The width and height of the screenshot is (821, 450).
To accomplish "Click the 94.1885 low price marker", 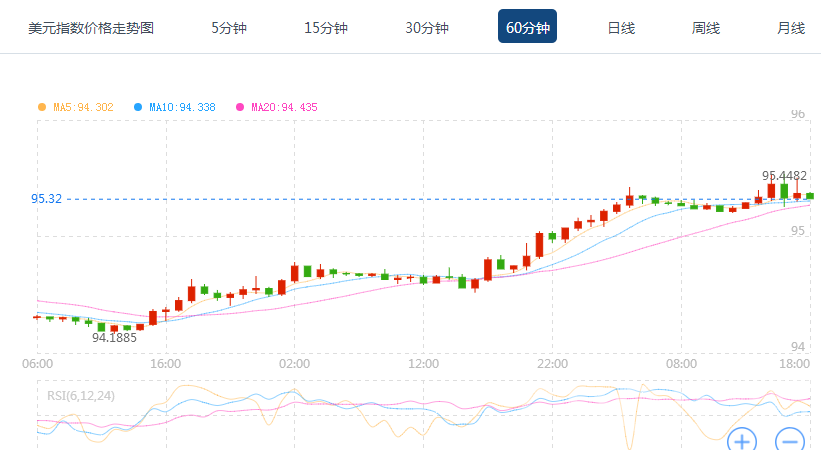I will [x=114, y=338].
